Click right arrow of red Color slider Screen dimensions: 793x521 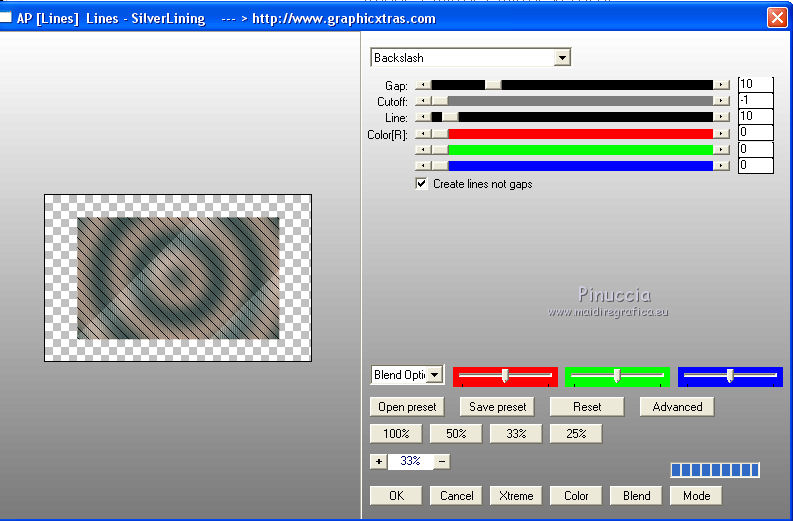[x=721, y=134]
